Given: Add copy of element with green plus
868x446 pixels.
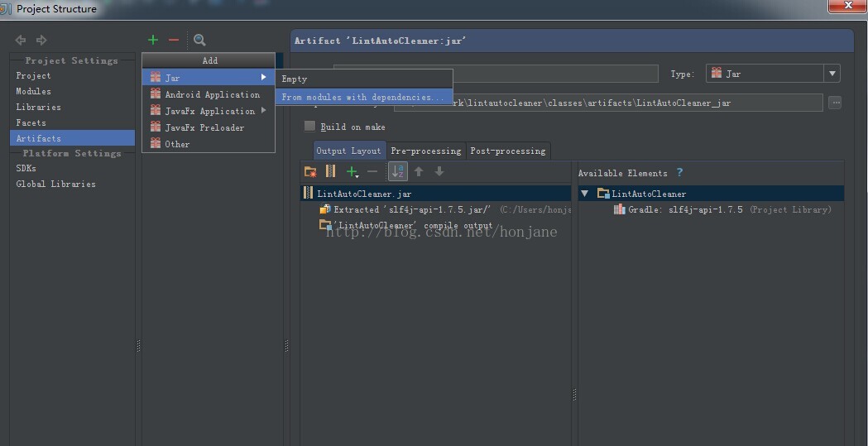Looking at the screenshot, I should tap(352, 172).
